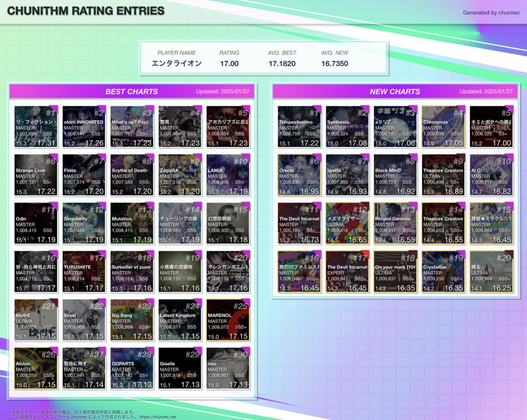This screenshot has width=527, height=420.
Task: Click the AVG. NEW value 16.7350
Action: 334,63
